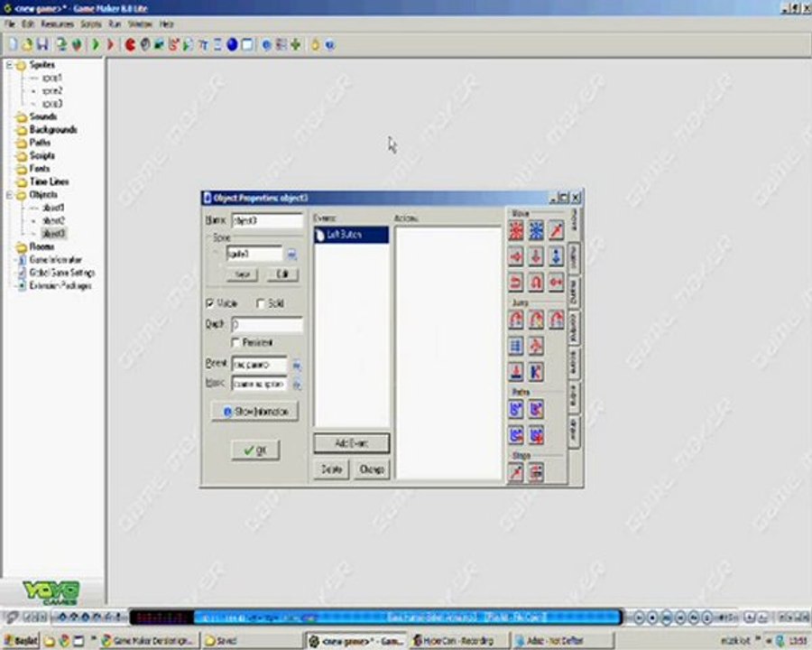This screenshot has height=650, width=812.
Task: Select the Move Fixed action icon
Action: [x=516, y=230]
